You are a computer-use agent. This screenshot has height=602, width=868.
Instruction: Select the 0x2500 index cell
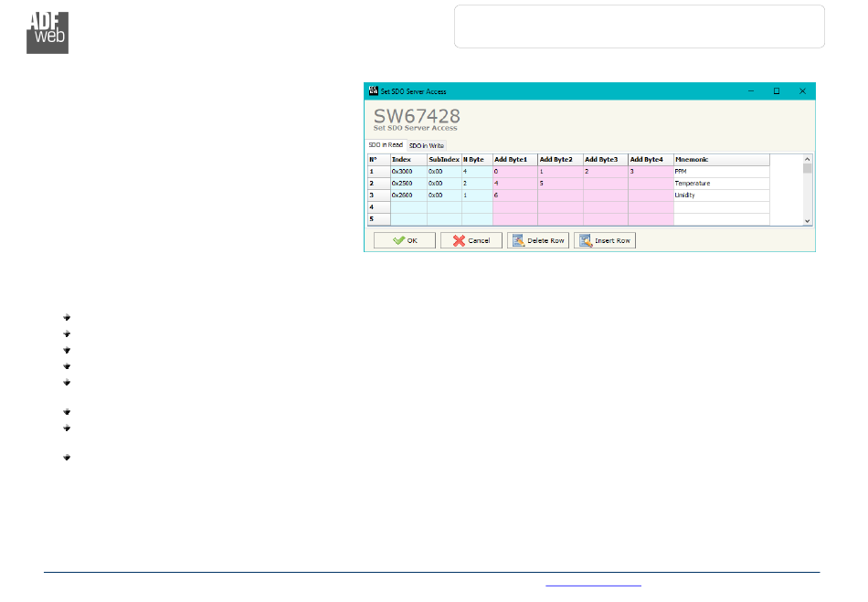pyautogui.click(x=408, y=183)
